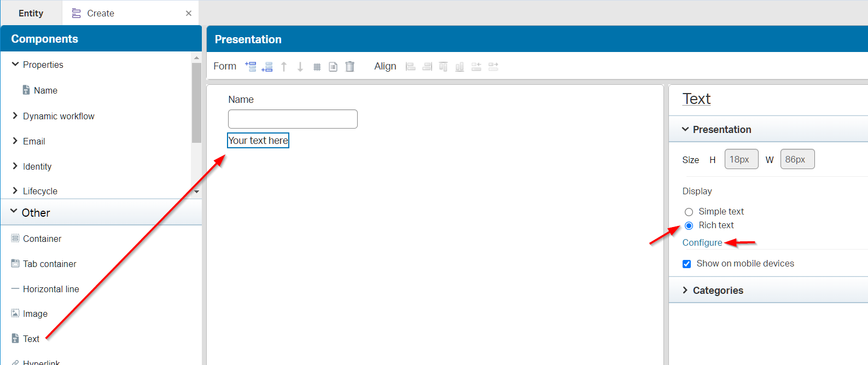Click the align top icon
This screenshot has height=365, width=868.
click(x=443, y=67)
